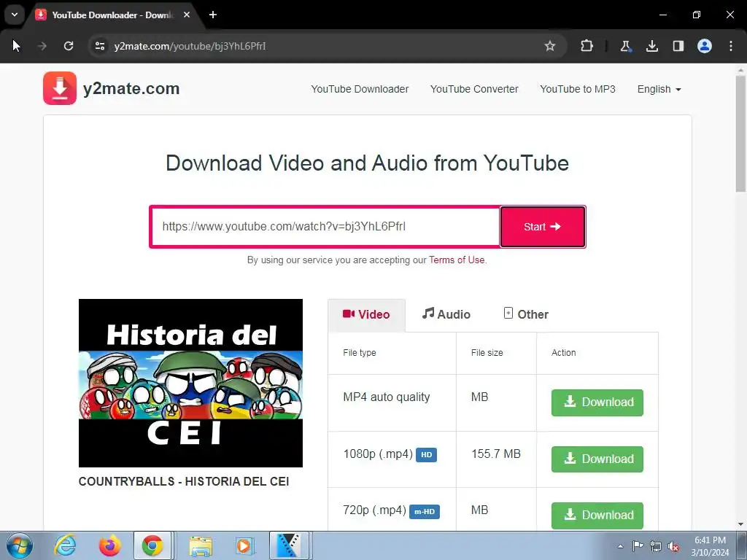Launch Internet Explorer from taskbar
Image resolution: width=747 pixels, height=560 pixels.
(x=65, y=545)
